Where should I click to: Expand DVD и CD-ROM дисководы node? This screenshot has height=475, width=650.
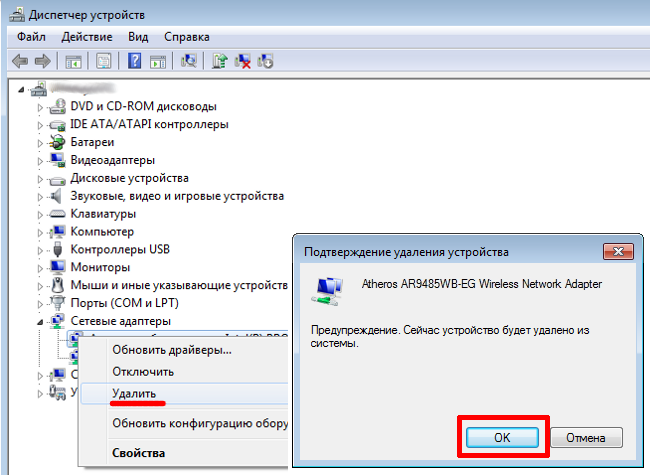[41, 106]
